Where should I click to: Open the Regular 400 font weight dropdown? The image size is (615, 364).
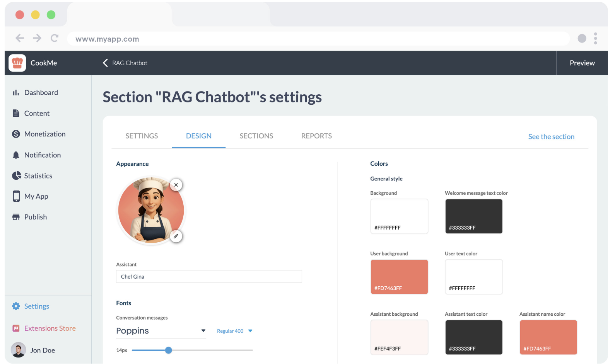pos(250,331)
